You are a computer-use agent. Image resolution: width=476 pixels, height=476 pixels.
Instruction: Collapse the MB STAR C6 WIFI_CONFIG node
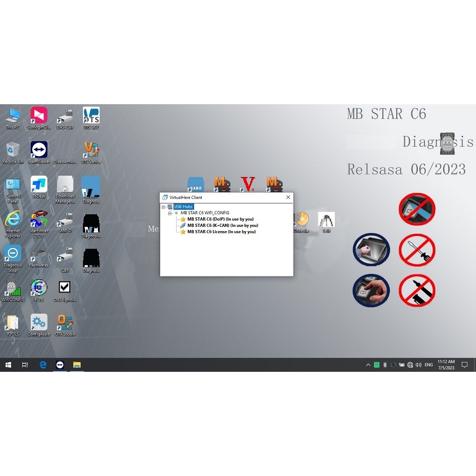170,213
